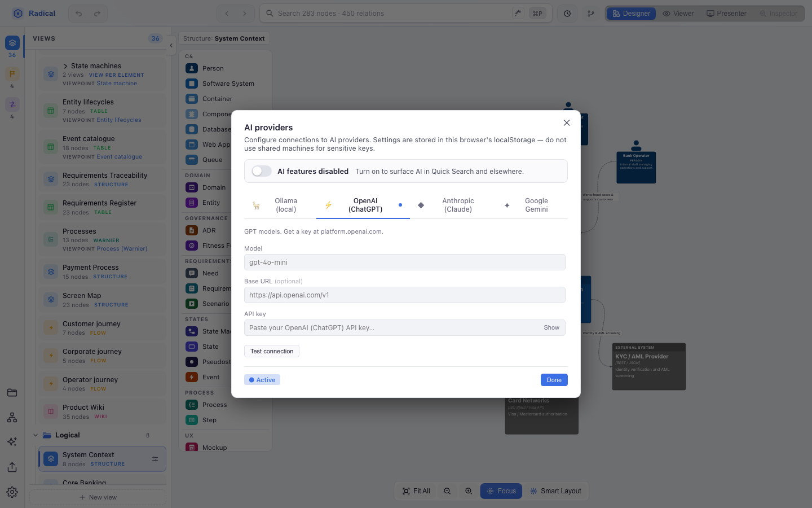Switch to the Ollama (local) tab
Image resolution: width=812 pixels, height=508 pixels.
280,205
